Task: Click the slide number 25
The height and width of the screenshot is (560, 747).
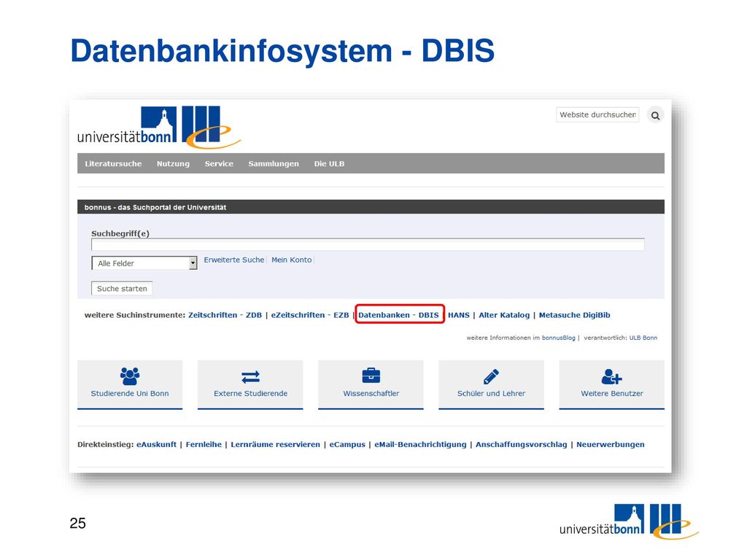Action: click(x=77, y=524)
